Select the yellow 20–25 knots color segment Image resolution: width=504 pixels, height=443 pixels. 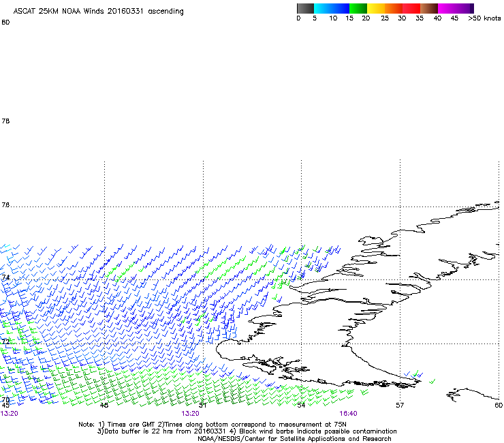coord(376,8)
